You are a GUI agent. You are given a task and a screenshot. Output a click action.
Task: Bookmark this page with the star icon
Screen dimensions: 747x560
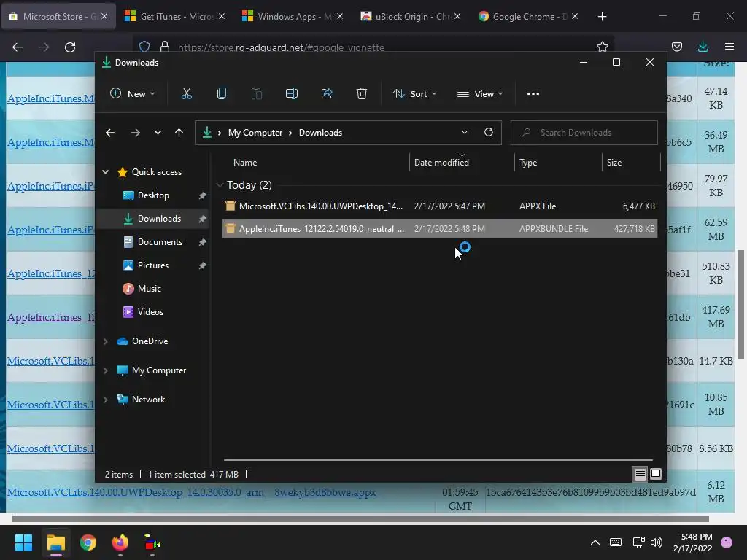point(602,47)
